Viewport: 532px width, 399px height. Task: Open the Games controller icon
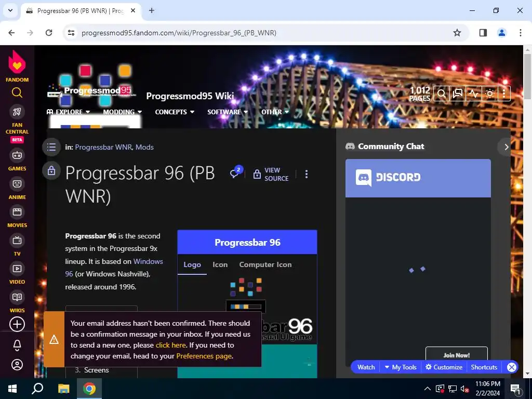[17, 155]
